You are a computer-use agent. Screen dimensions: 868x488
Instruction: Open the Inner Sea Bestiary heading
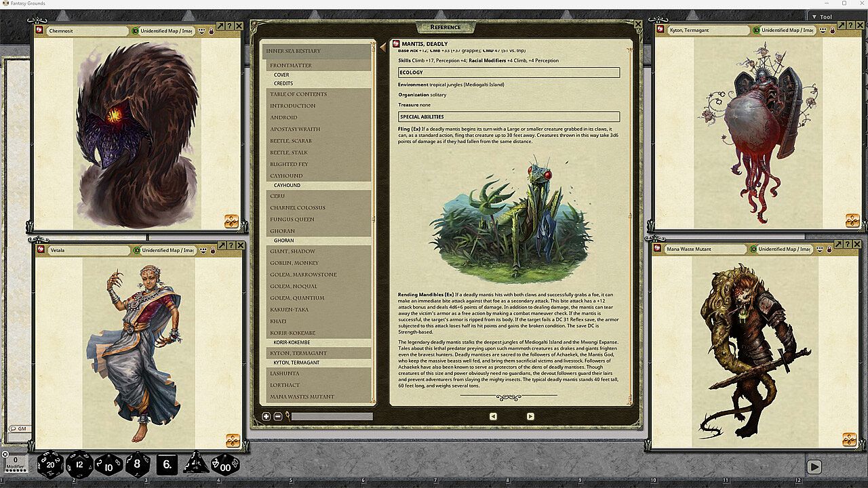pos(317,51)
